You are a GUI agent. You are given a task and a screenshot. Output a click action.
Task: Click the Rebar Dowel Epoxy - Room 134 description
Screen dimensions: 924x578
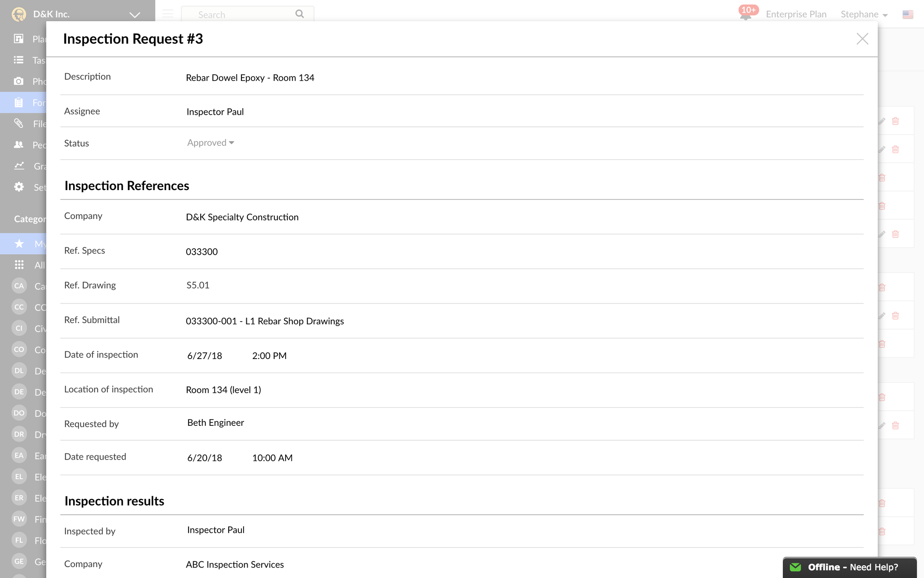250,78
